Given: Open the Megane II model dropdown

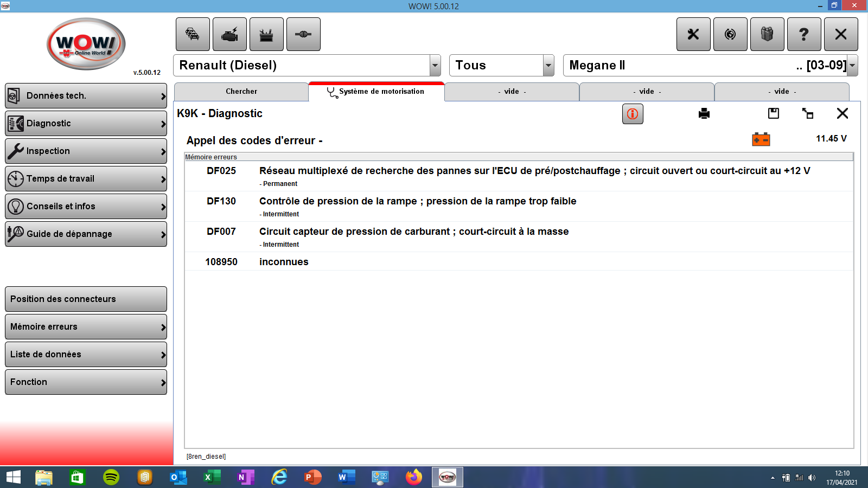Looking at the screenshot, I should tap(852, 66).
